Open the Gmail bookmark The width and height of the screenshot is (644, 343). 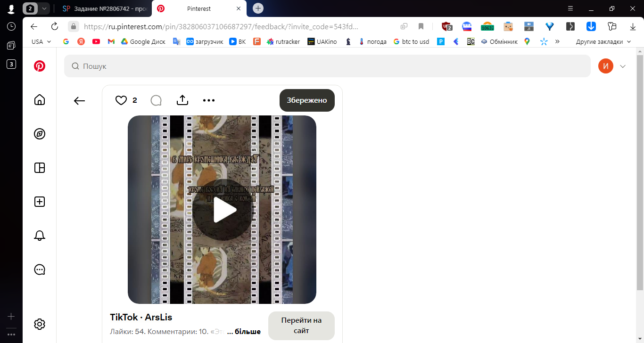pyautogui.click(x=111, y=41)
